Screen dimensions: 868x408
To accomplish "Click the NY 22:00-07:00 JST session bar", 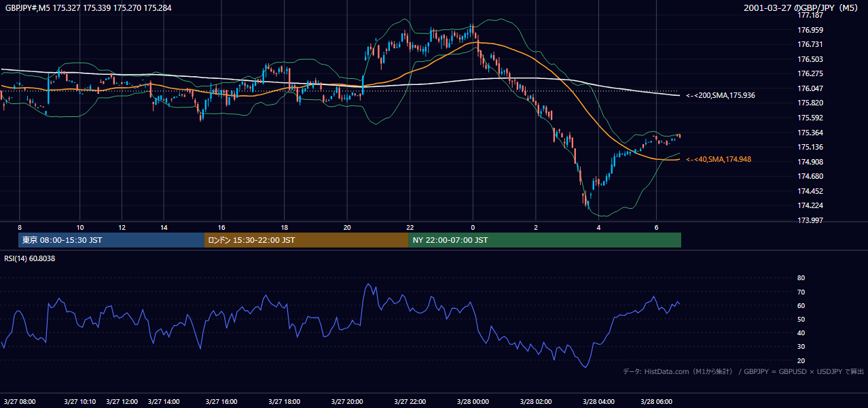I will pos(545,240).
